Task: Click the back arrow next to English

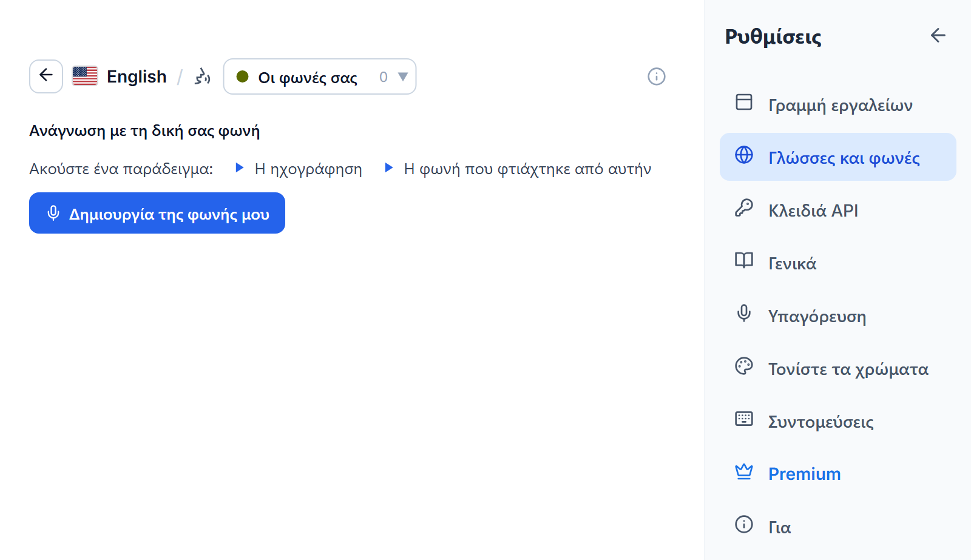Action: [46, 76]
